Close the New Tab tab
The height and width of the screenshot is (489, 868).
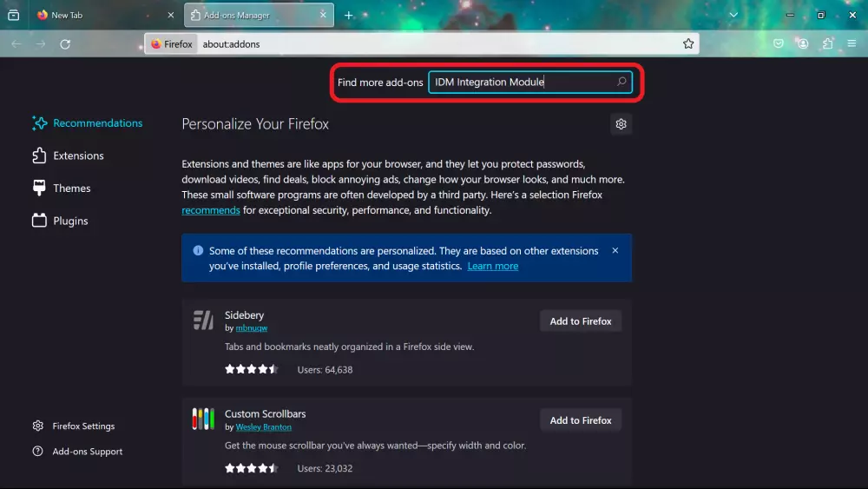coord(170,15)
